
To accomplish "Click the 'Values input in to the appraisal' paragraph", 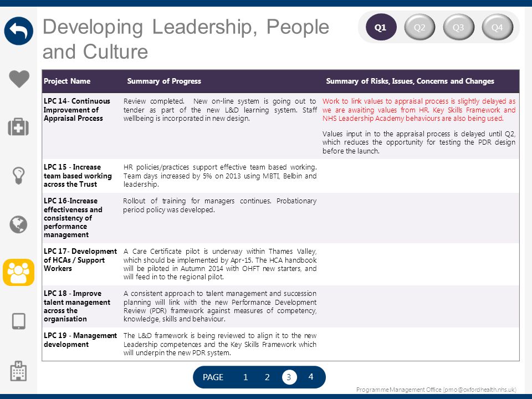I will coord(419,142).
